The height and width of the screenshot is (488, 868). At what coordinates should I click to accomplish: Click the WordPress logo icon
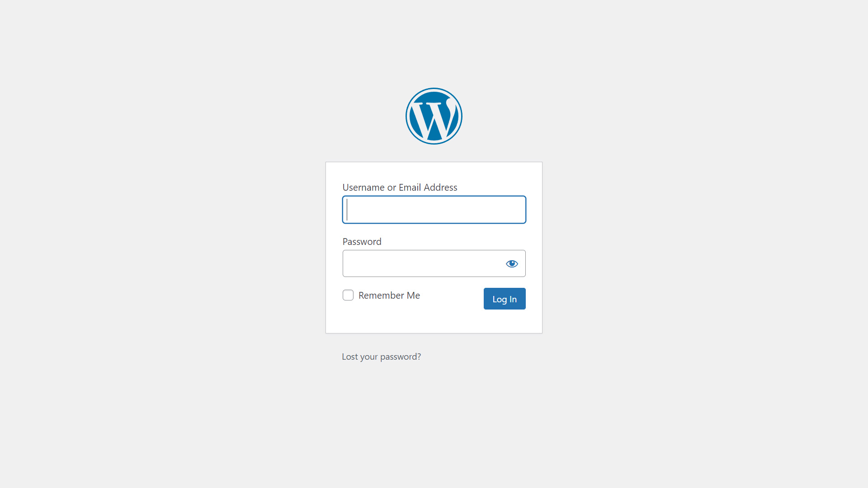pos(434,116)
